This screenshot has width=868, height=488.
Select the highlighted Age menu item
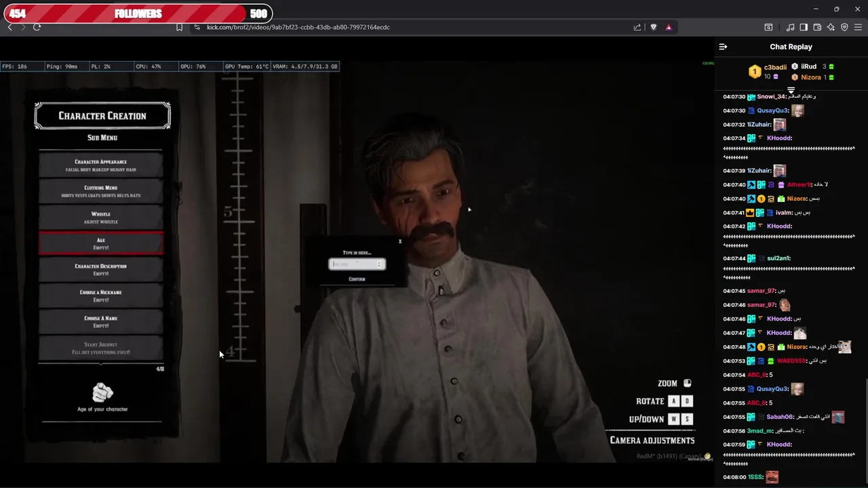101,243
